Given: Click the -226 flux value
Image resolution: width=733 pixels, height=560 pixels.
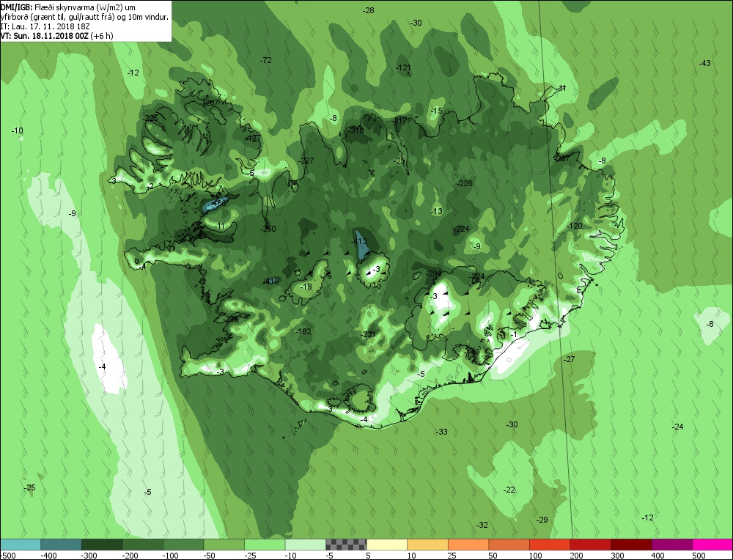Looking at the screenshot, I should 465,183.
